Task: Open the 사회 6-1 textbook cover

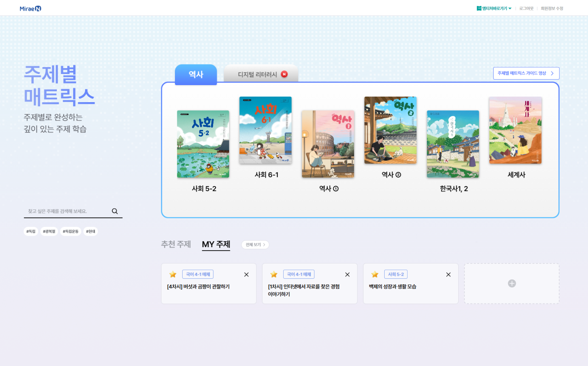Action: (266, 130)
